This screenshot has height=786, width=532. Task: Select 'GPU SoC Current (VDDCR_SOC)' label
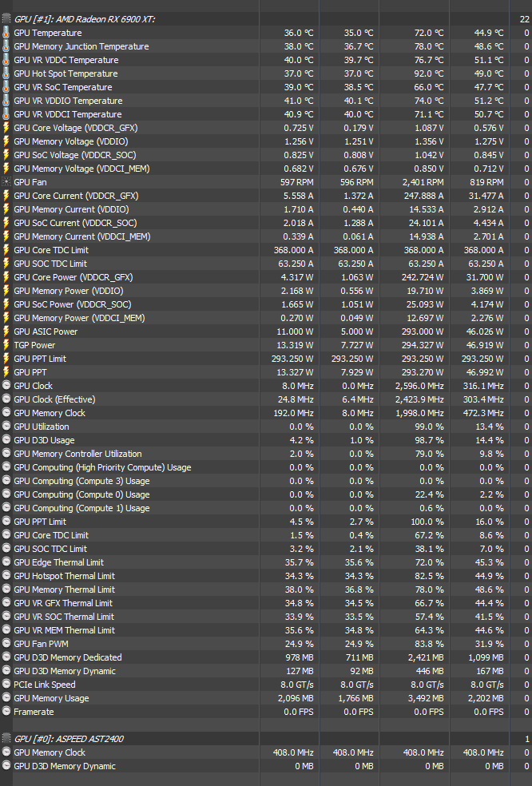pos(75,223)
